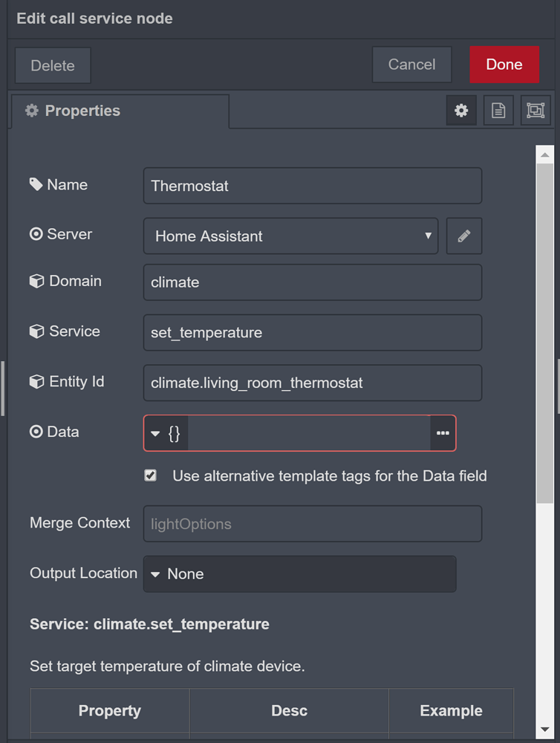Focus the Entity Id field

pyautogui.click(x=313, y=383)
